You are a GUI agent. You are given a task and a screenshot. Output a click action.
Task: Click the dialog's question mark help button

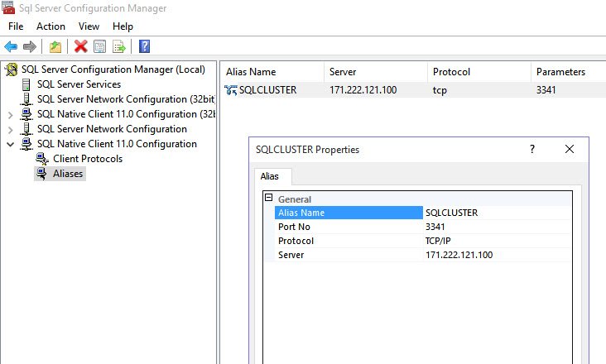pos(532,150)
